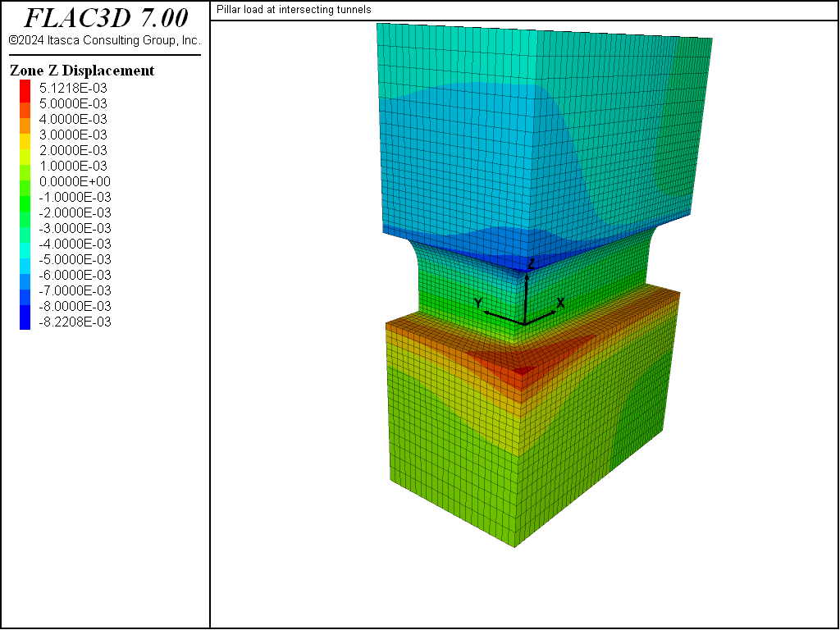Select the 4.0000E-03 legend value
Viewport: 840px width, 630px height.
pos(73,119)
